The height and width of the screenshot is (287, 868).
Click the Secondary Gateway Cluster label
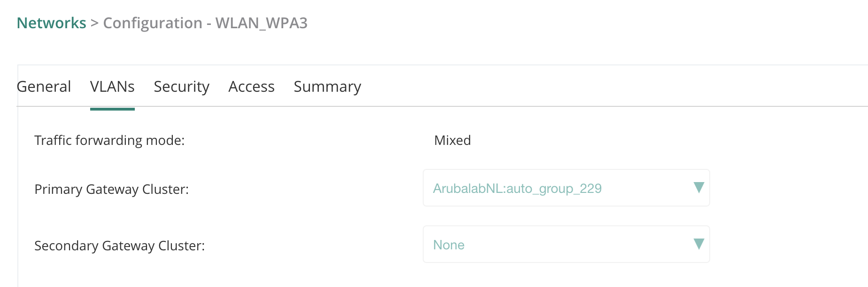point(119,246)
